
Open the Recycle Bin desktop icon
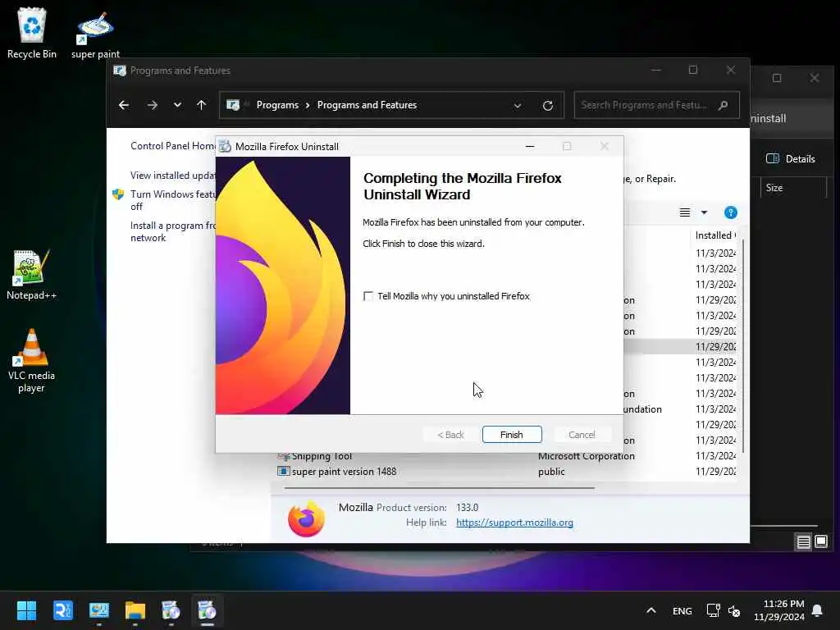click(x=32, y=33)
